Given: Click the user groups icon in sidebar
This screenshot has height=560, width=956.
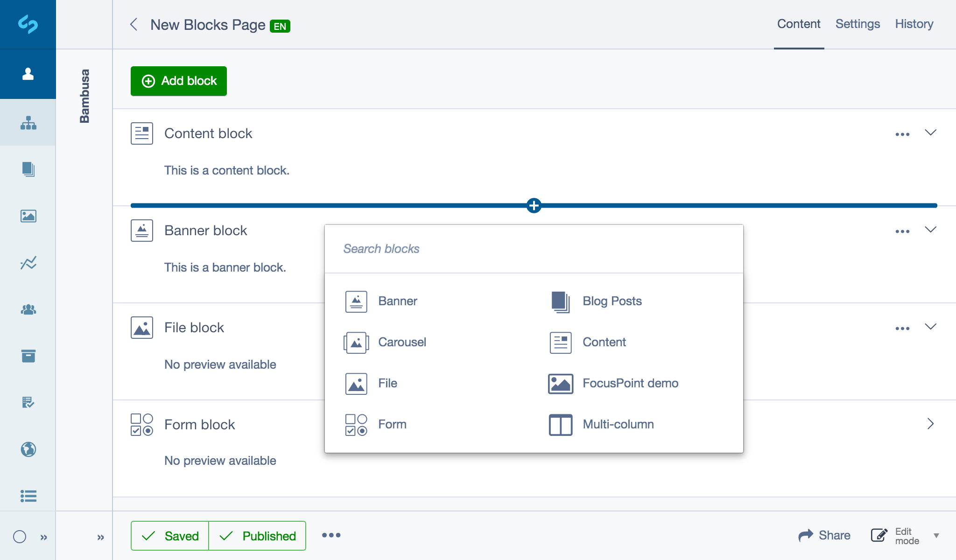Looking at the screenshot, I should click(x=28, y=309).
